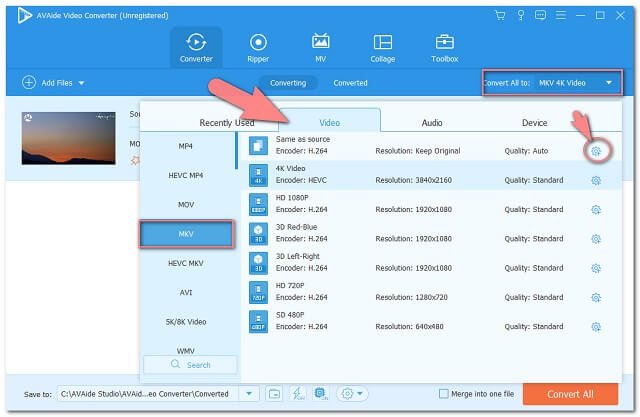Image resolution: width=640 pixels, height=417 pixels.
Task: Click Quality: Auto text
Action: (526, 151)
